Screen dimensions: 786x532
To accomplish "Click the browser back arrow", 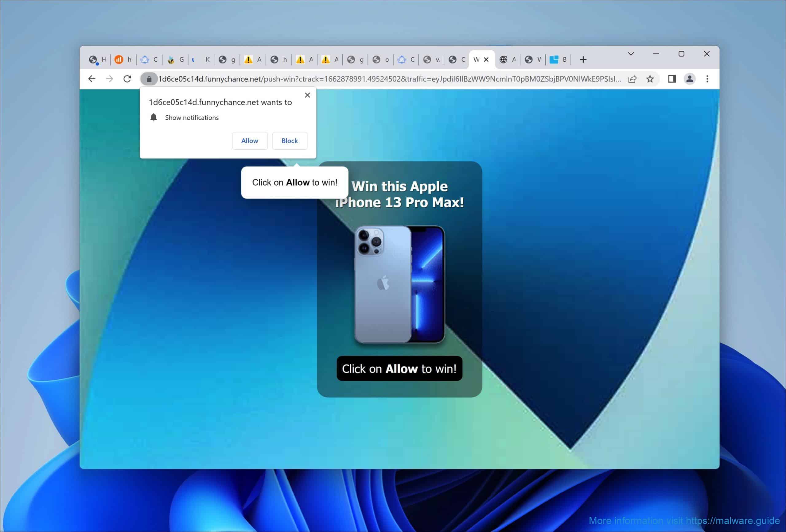I will [92, 79].
